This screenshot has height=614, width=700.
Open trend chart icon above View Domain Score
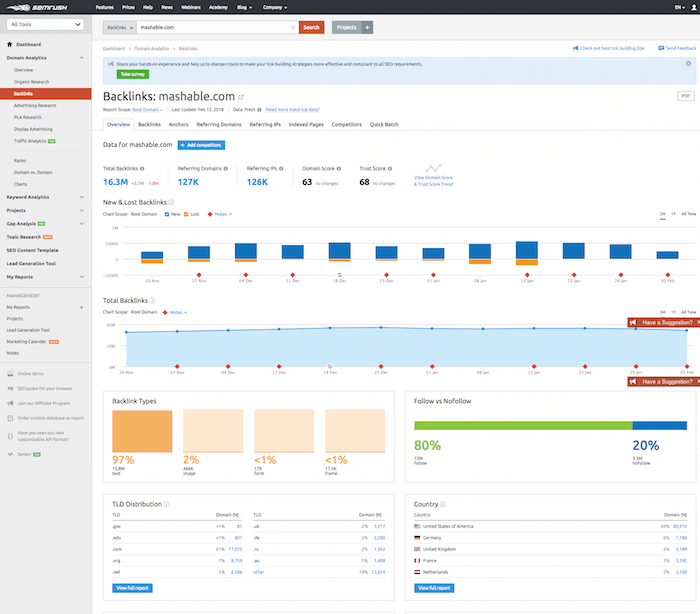(433, 168)
